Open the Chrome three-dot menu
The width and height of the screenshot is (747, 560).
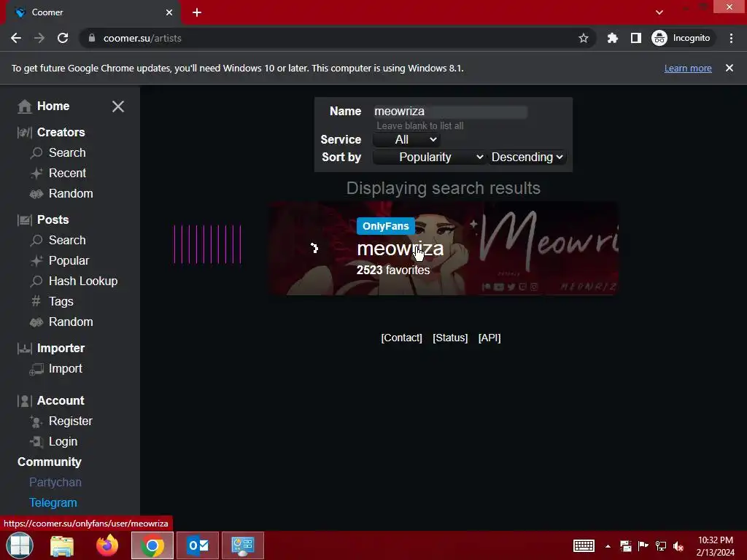click(731, 38)
